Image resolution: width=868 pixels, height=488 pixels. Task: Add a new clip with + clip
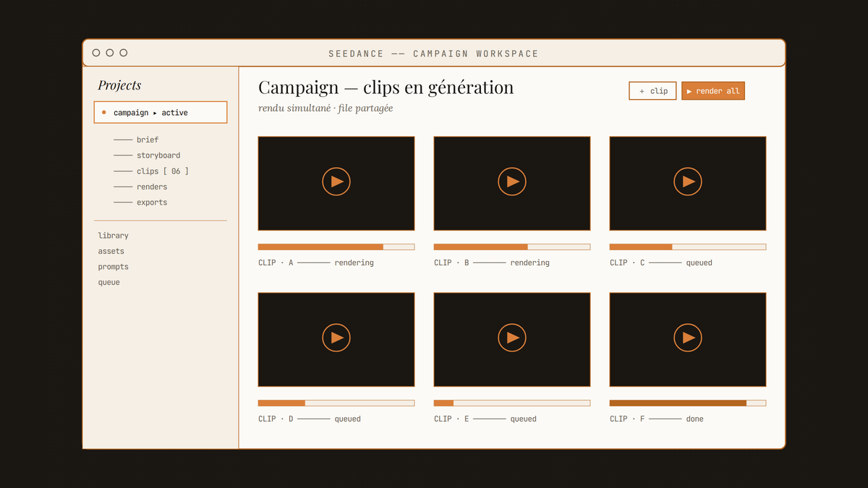pos(653,91)
